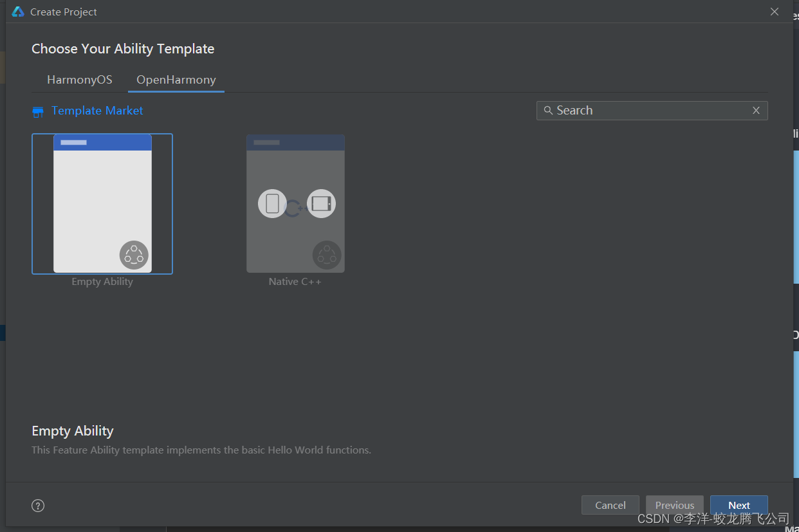Click the phone device icon in Native C++
Image resolution: width=799 pixels, height=532 pixels.
[x=272, y=204]
